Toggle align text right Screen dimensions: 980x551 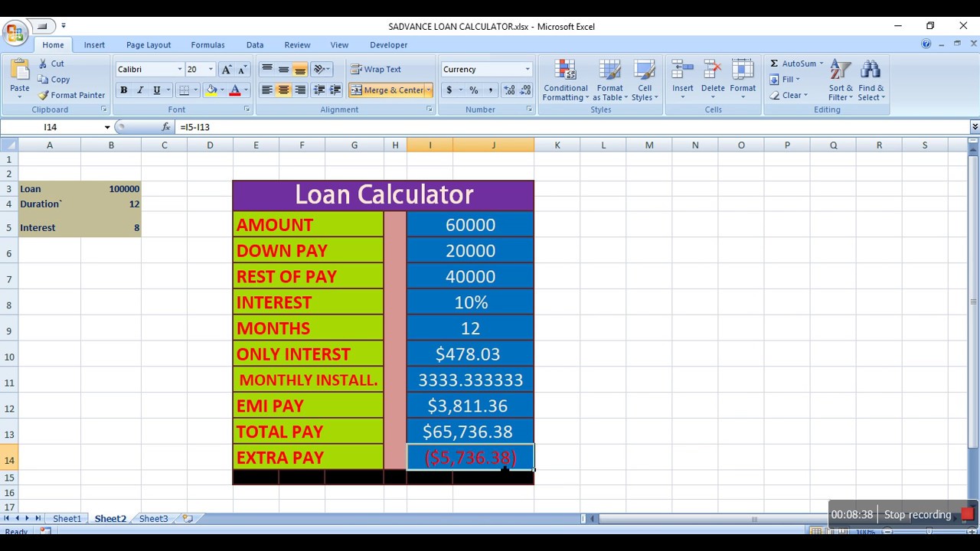click(299, 90)
